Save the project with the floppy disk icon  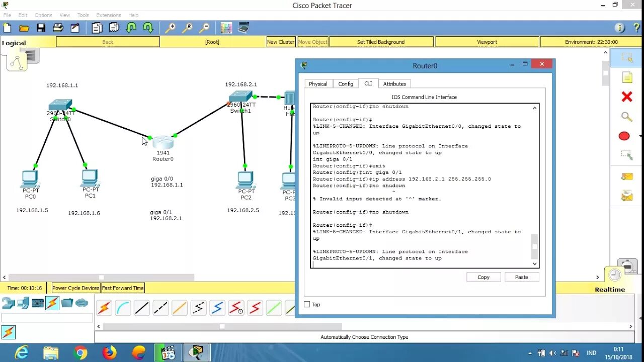click(x=41, y=28)
